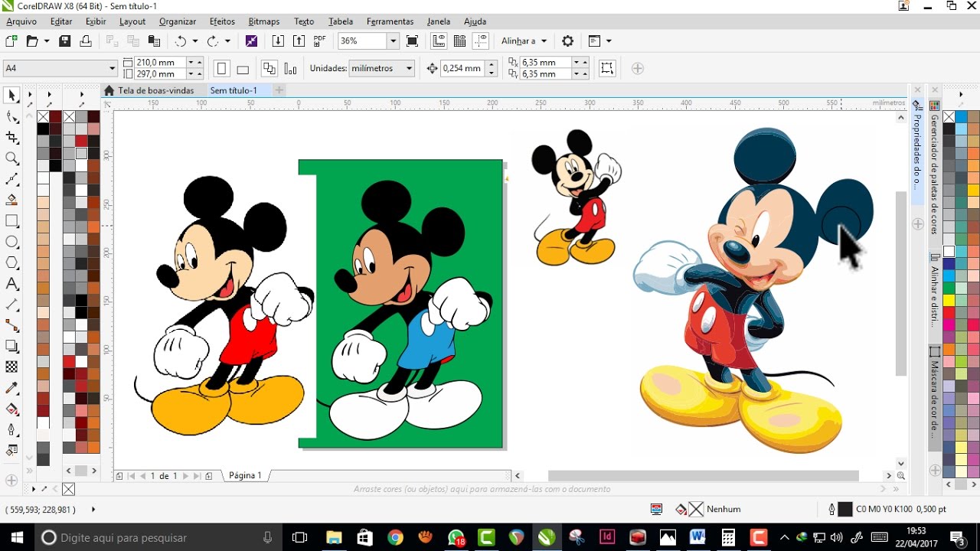Open Word from the taskbar

coord(697,537)
